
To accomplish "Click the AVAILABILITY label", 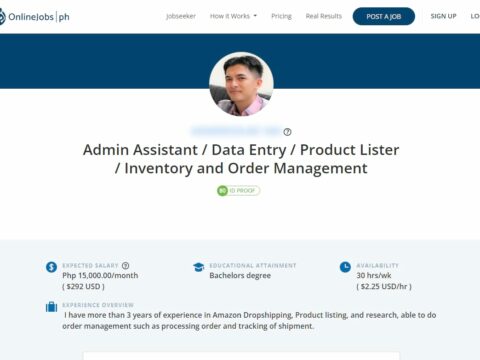I will point(377,266).
